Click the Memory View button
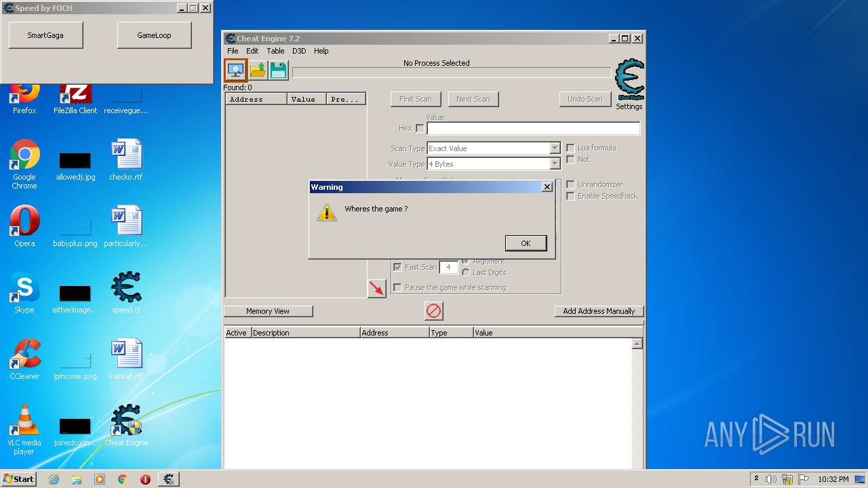 [x=268, y=311]
